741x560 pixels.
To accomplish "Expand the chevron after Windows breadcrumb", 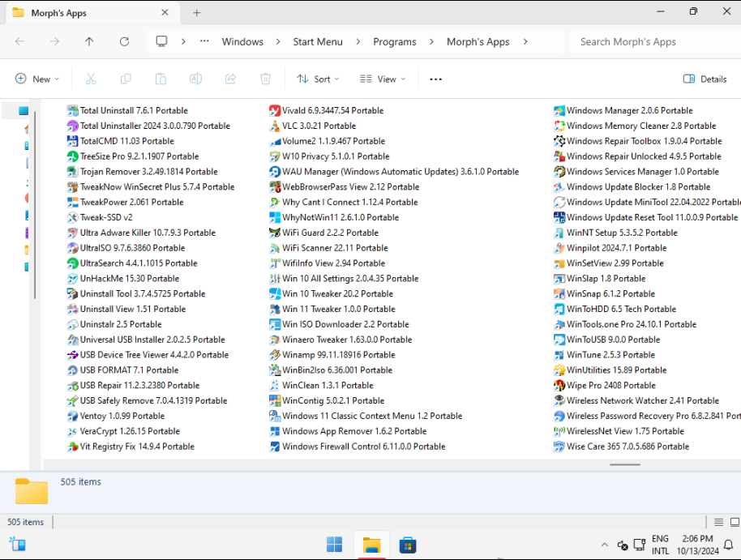I will coord(278,41).
